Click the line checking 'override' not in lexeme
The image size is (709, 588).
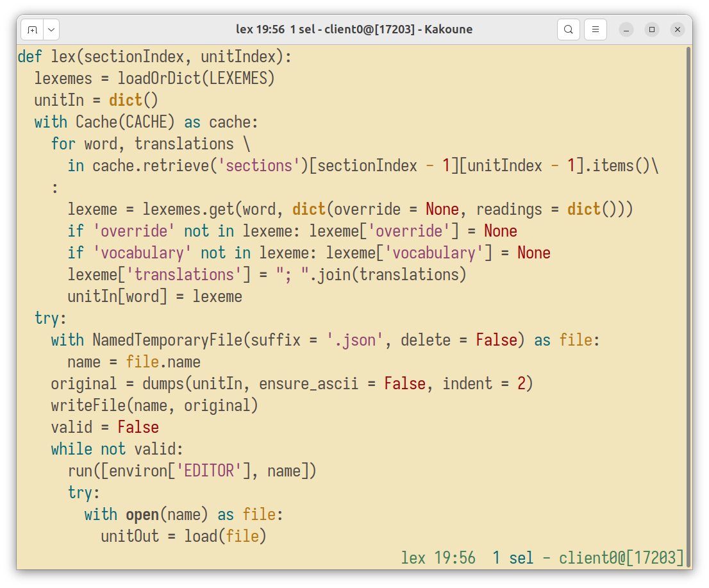pos(292,231)
